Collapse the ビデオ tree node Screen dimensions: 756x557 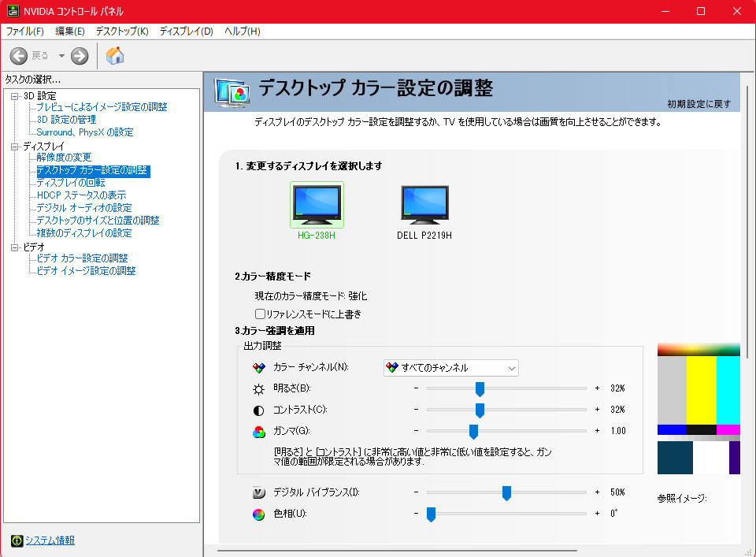point(15,247)
